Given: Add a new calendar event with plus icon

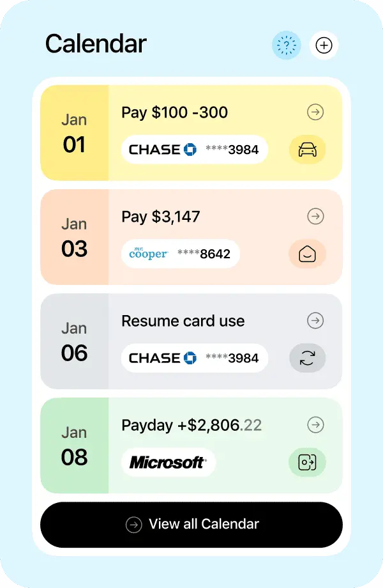Looking at the screenshot, I should (x=324, y=45).
